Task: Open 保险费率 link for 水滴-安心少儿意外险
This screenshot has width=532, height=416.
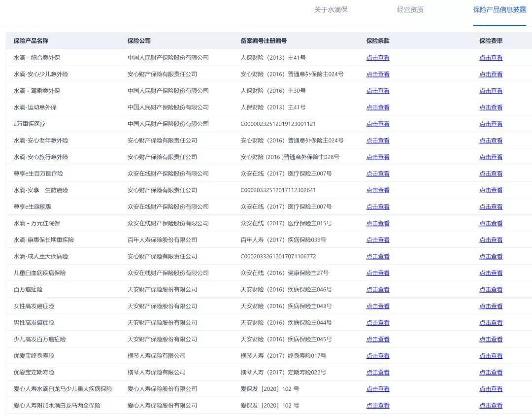Action: click(x=491, y=74)
